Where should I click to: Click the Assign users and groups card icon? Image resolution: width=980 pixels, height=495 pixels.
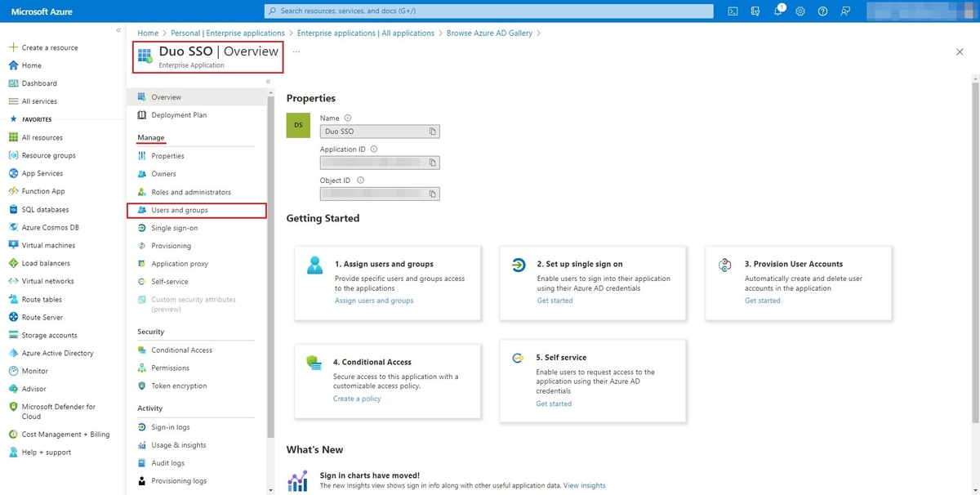click(x=314, y=265)
